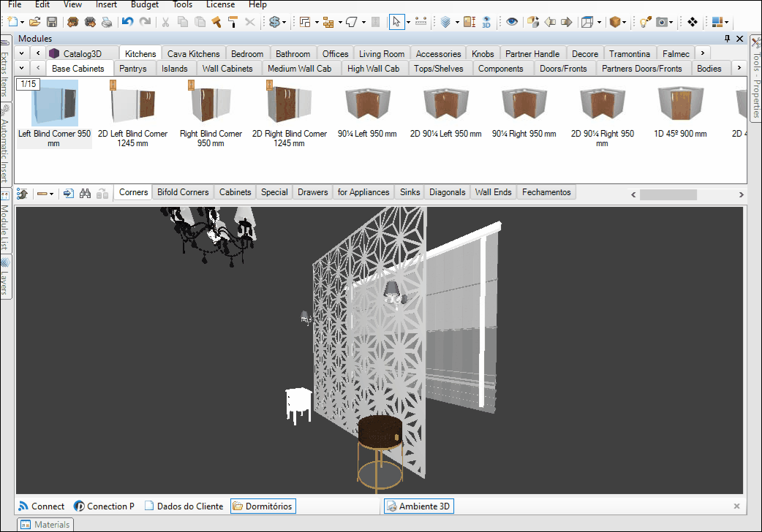Click the wireframe cube display icon

[x=587, y=22]
